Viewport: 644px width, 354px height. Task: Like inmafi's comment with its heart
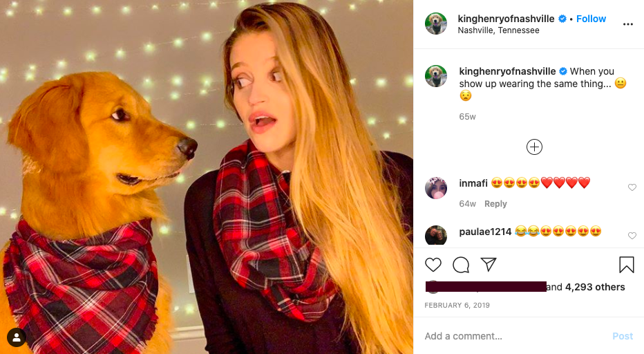(632, 187)
